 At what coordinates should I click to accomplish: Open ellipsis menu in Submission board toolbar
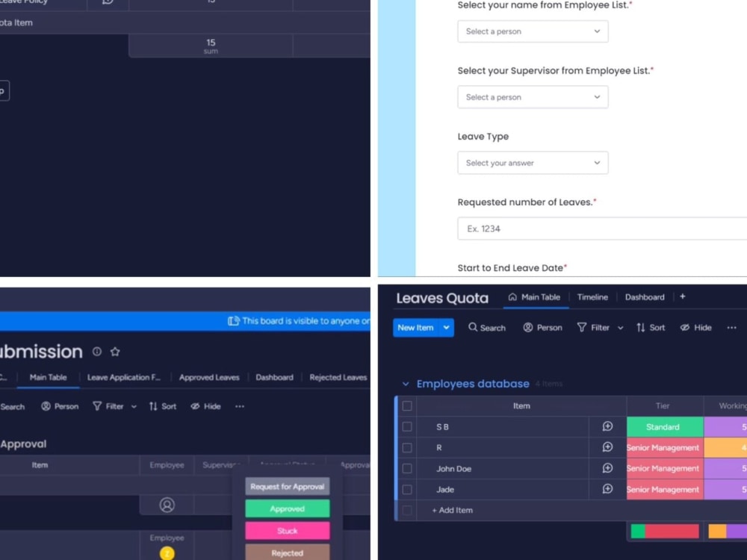pos(240,406)
